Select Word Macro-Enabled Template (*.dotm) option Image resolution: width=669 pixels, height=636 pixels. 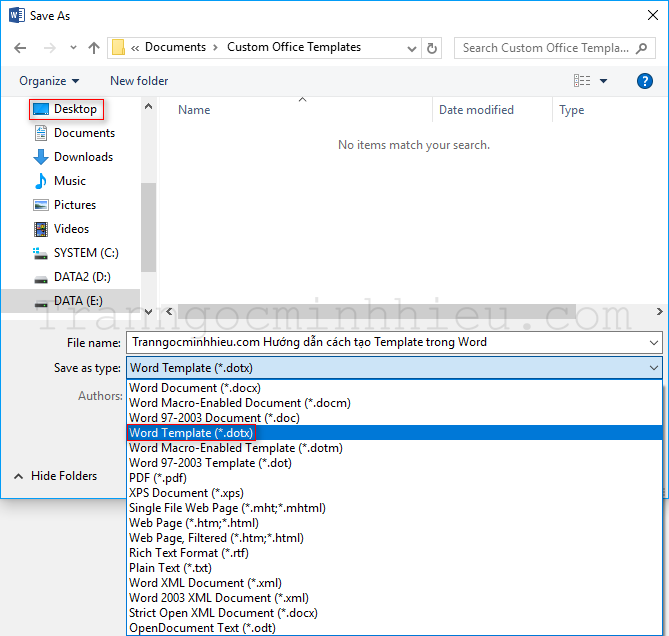coord(225,448)
